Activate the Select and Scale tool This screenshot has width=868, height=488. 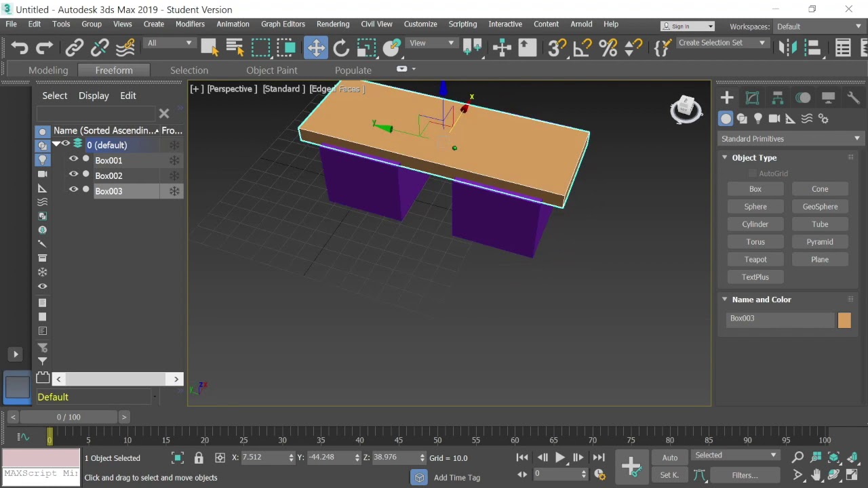pyautogui.click(x=366, y=47)
